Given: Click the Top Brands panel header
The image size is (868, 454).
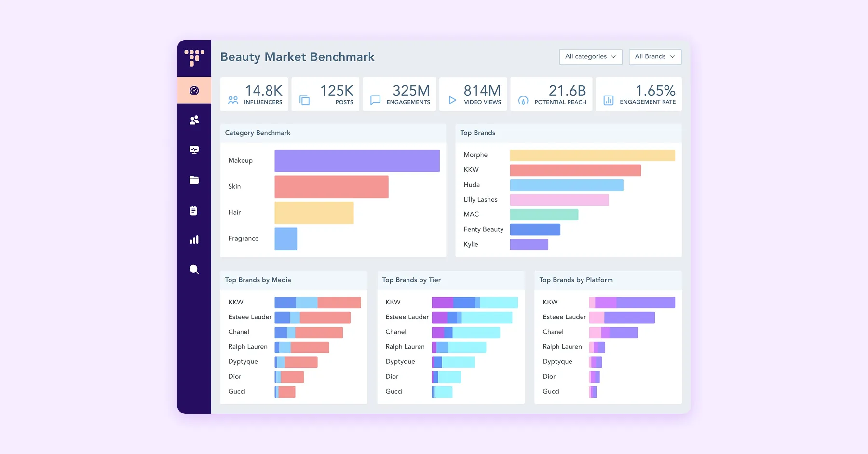Looking at the screenshot, I should point(569,133).
